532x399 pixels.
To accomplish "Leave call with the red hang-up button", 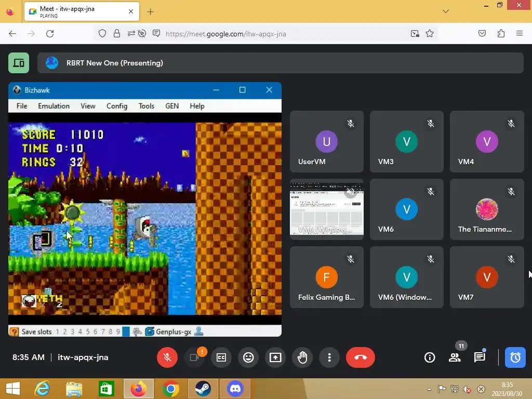I will 361,357.
